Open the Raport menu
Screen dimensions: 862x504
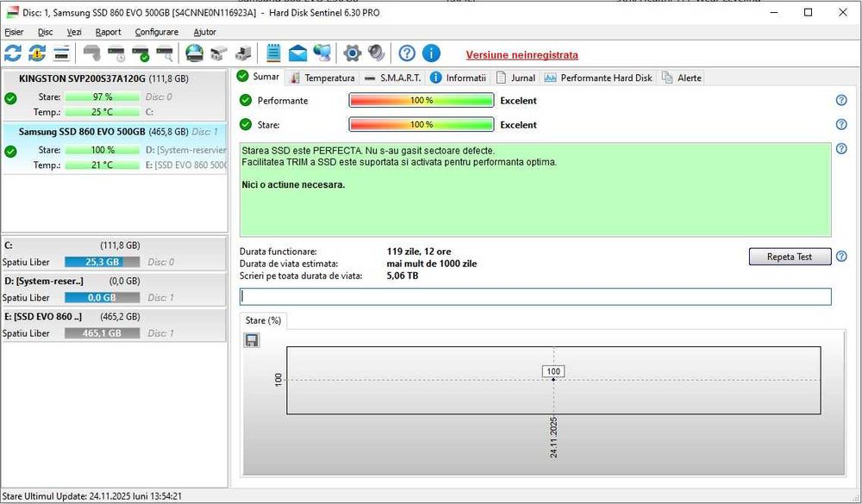click(109, 32)
